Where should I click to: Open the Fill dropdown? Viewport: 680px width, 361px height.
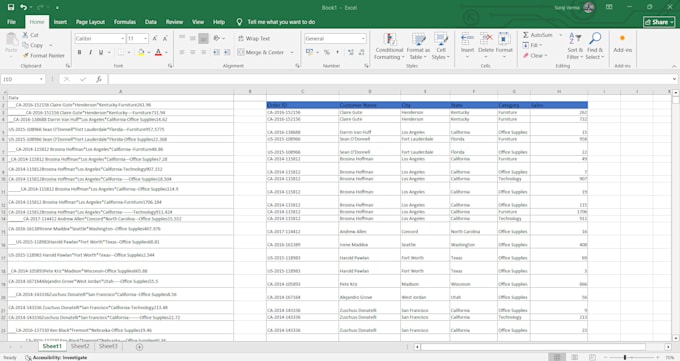click(x=532, y=45)
